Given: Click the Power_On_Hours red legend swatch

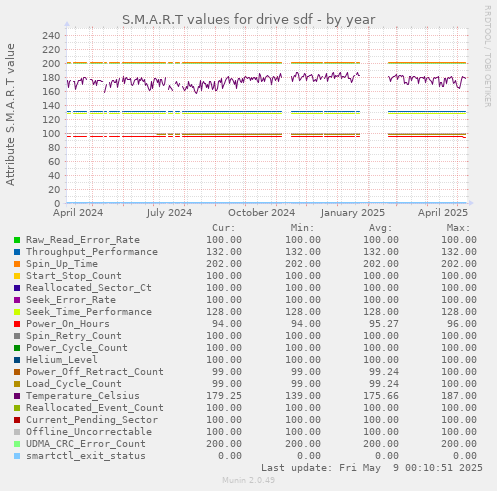Looking at the screenshot, I should point(17,324).
